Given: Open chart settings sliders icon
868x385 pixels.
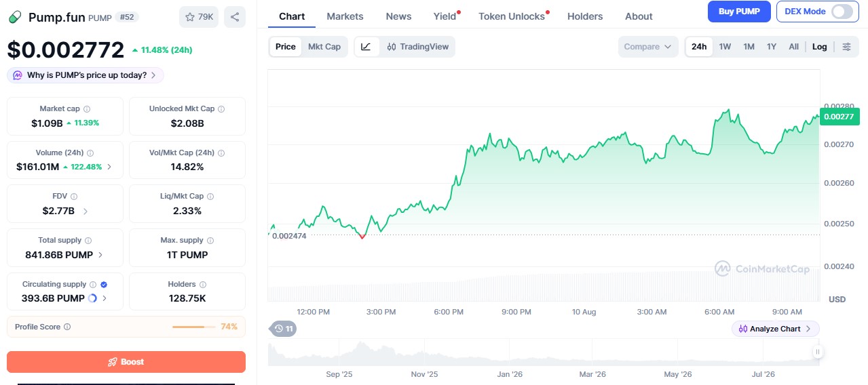Looking at the screenshot, I should (846, 47).
